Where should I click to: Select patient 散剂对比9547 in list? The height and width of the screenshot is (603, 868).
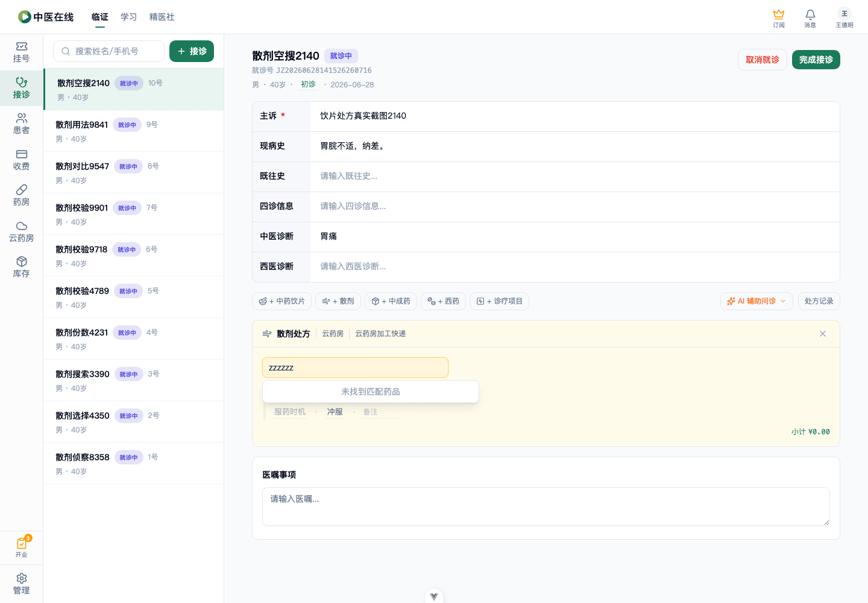[134, 172]
